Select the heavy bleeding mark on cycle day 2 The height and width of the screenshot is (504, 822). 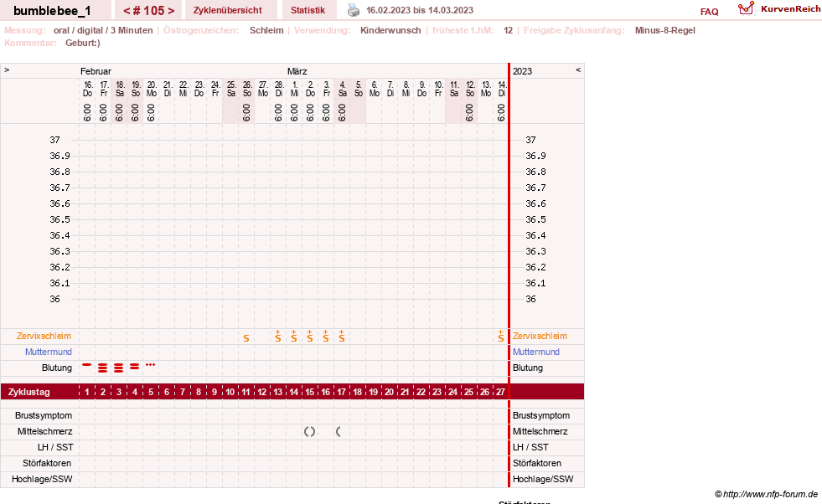(103, 368)
